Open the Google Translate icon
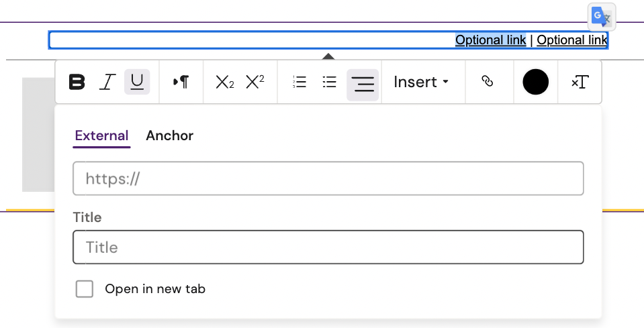The width and height of the screenshot is (644, 328). pos(602,17)
